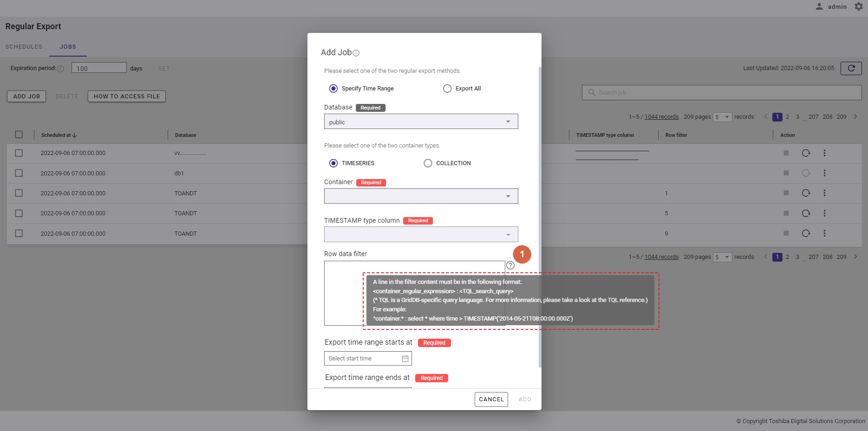
Task: Select the COLLECTION container type
Action: click(428, 163)
